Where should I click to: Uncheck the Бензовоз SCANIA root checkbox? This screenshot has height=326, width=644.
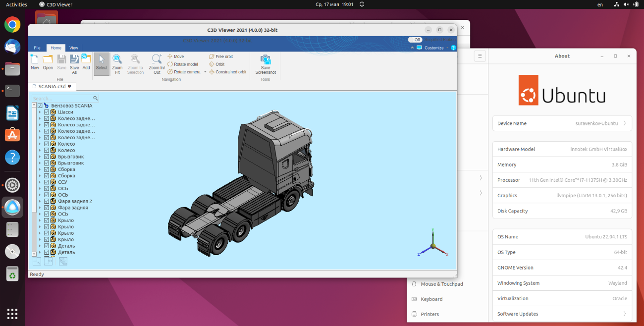click(40, 106)
